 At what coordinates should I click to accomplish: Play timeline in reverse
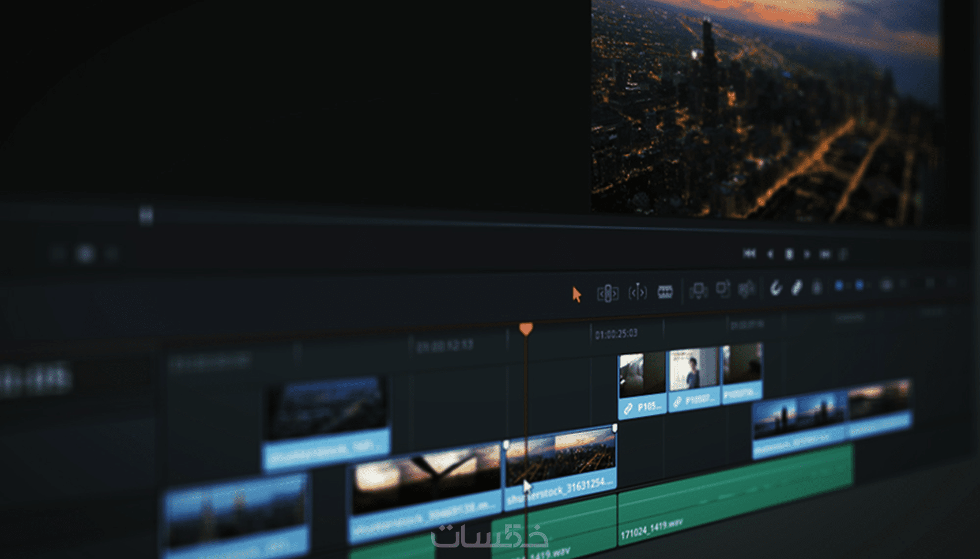pos(770,254)
